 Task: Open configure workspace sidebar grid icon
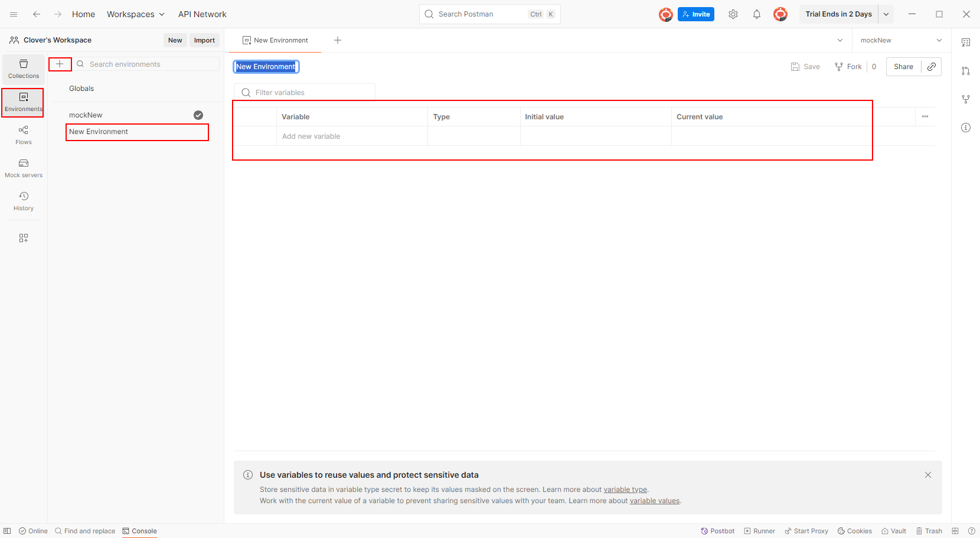24,238
